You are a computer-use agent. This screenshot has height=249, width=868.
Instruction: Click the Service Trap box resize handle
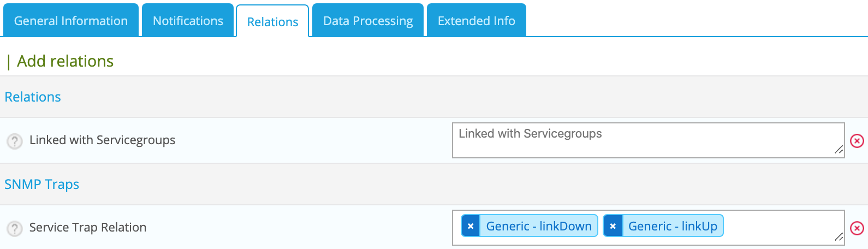coord(839,237)
